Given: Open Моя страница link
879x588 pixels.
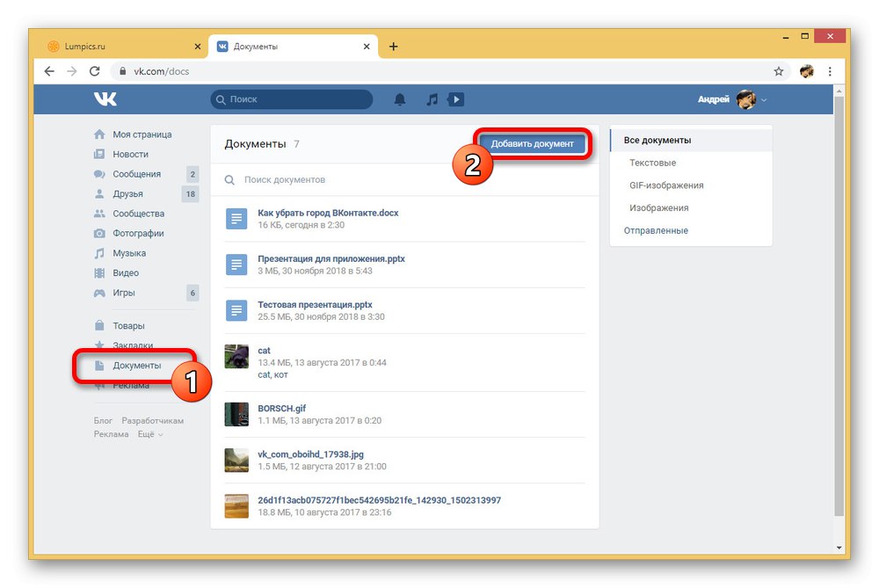Looking at the screenshot, I should click(142, 134).
